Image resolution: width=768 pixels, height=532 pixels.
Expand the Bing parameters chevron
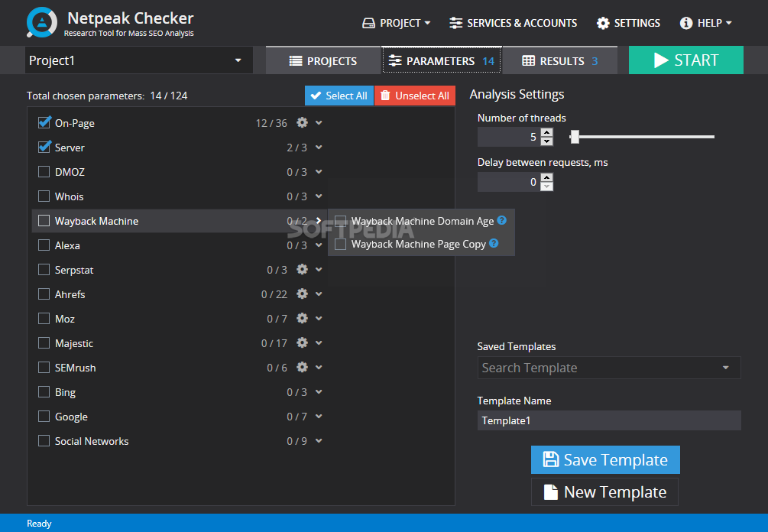pos(319,392)
